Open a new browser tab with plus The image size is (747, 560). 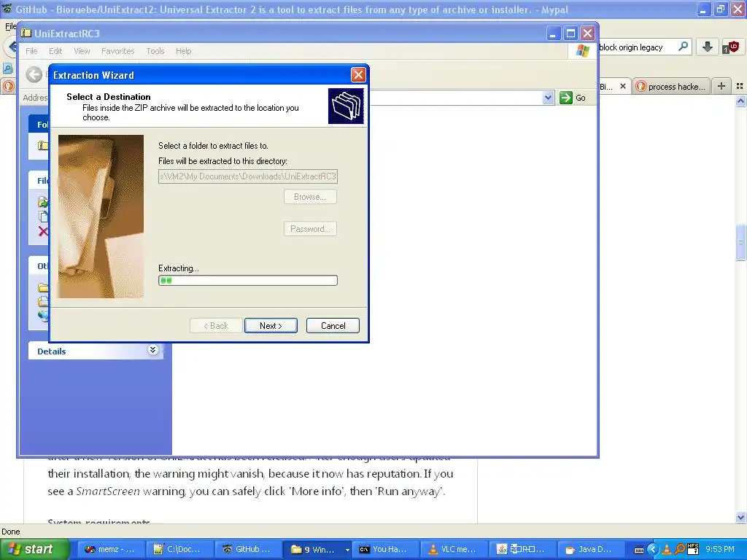[x=721, y=86]
